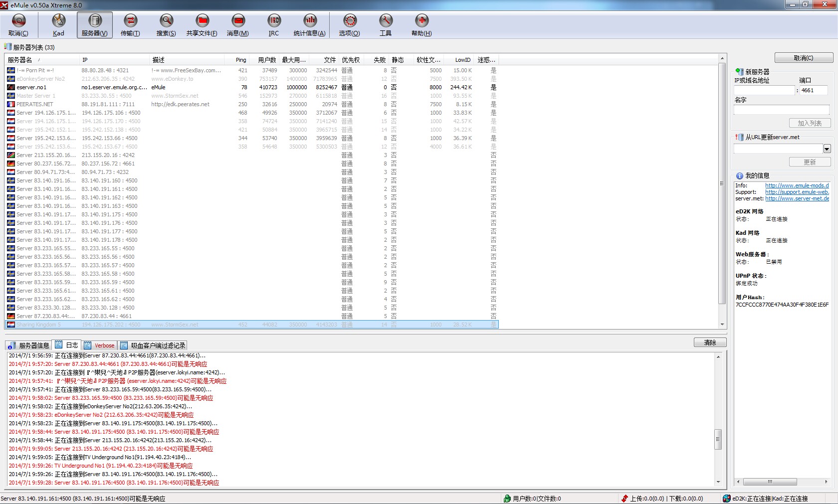The image size is (838, 504).
Task: Click the 用户数 users status bar icon
Action: coord(507,499)
